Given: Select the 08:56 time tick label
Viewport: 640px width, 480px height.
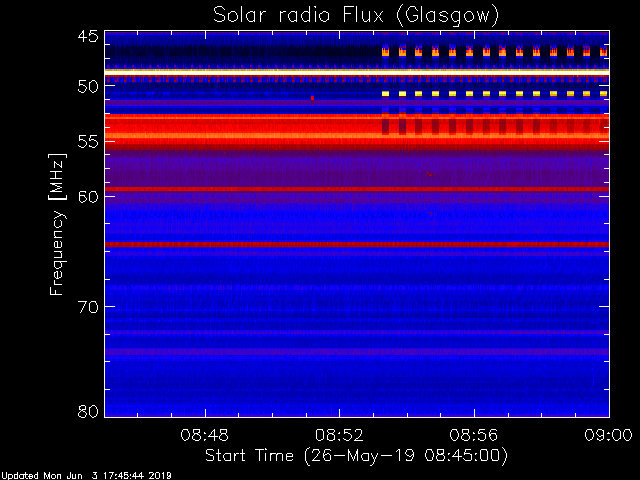Looking at the screenshot, I should (475, 435).
